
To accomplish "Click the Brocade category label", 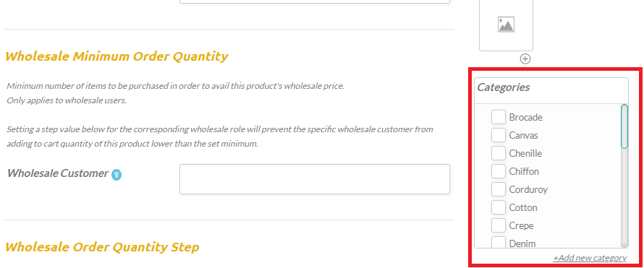I will (526, 118).
